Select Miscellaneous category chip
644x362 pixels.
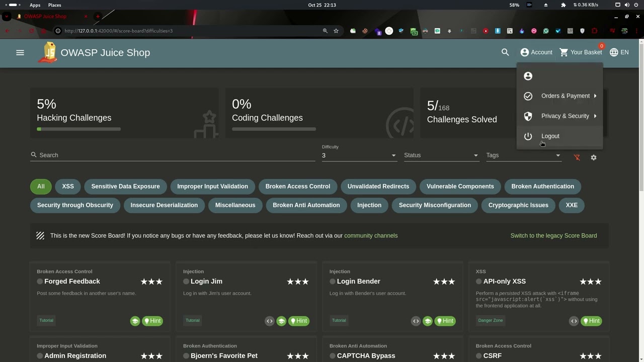coord(235,205)
